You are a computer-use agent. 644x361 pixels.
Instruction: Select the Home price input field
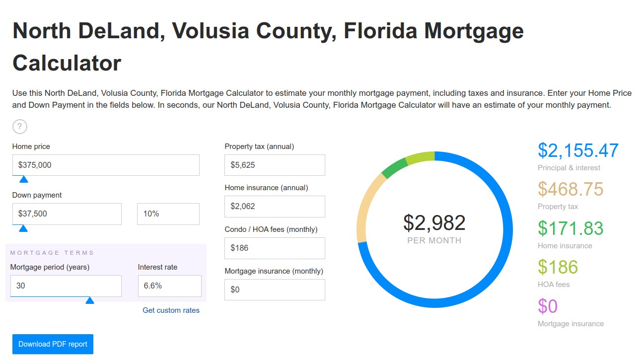(x=106, y=165)
